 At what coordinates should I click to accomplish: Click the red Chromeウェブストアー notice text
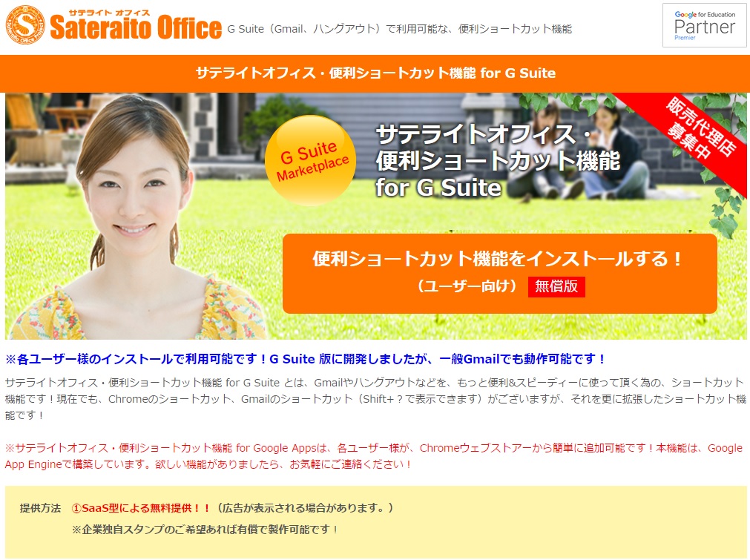(x=374, y=456)
